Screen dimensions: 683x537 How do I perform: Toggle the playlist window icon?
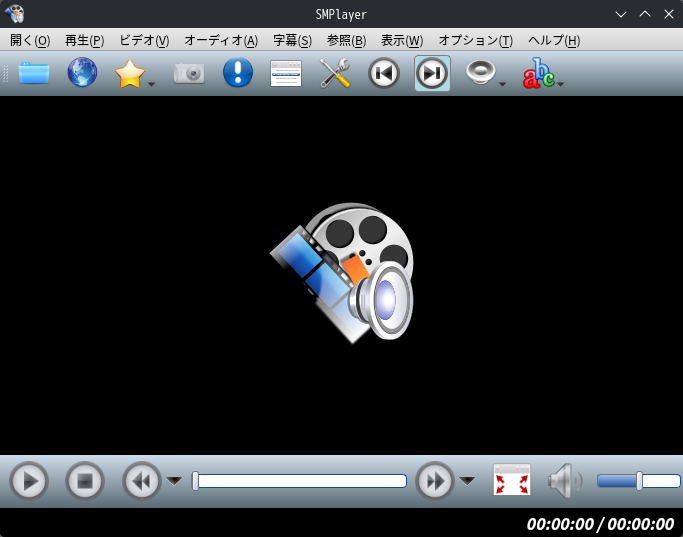(286, 73)
